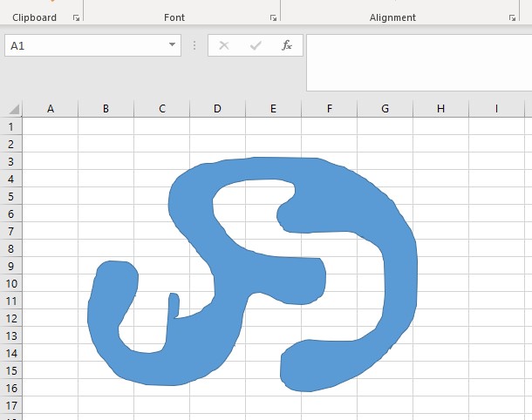Select column D header
The width and height of the screenshot is (532, 420).
click(x=217, y=109)
